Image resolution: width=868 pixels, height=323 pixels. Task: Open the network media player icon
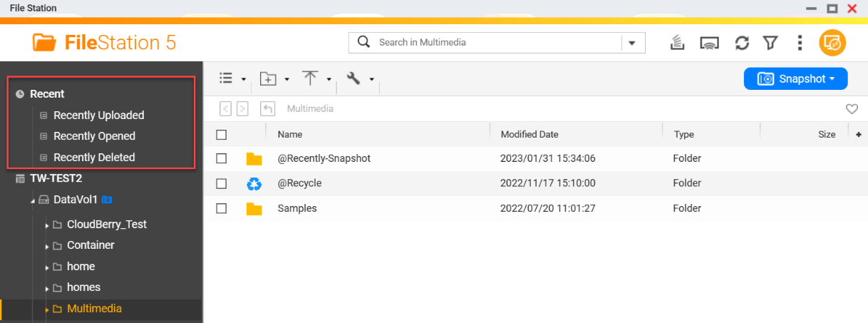[x=709, y=43]
